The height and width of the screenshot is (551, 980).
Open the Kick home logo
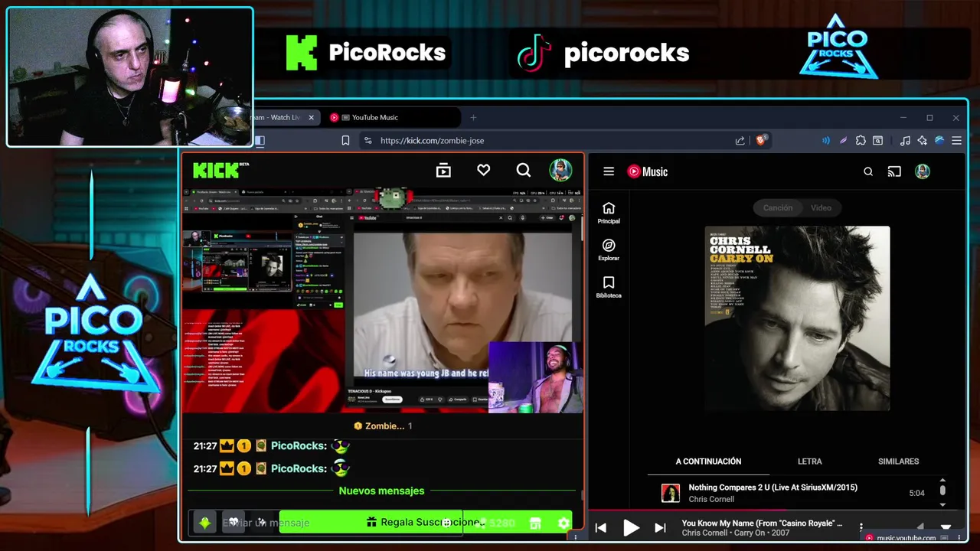pyautogui.click(x=220, y=170)
